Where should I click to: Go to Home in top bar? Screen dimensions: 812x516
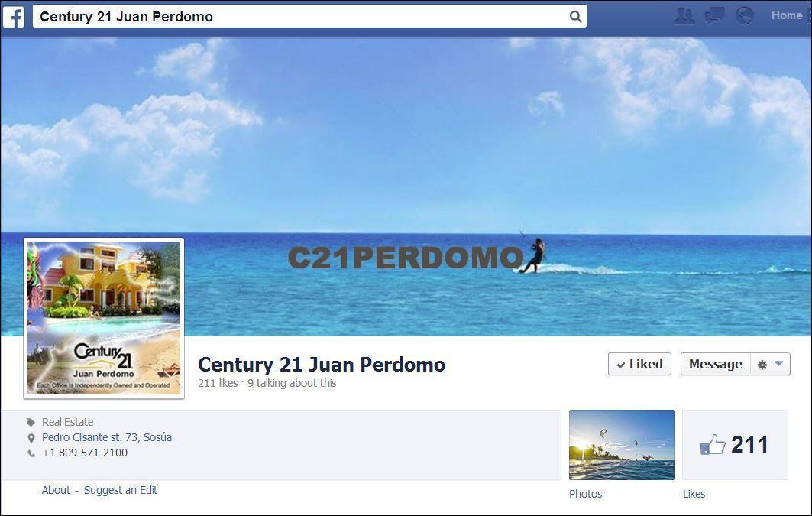click(x=786, y=15)
